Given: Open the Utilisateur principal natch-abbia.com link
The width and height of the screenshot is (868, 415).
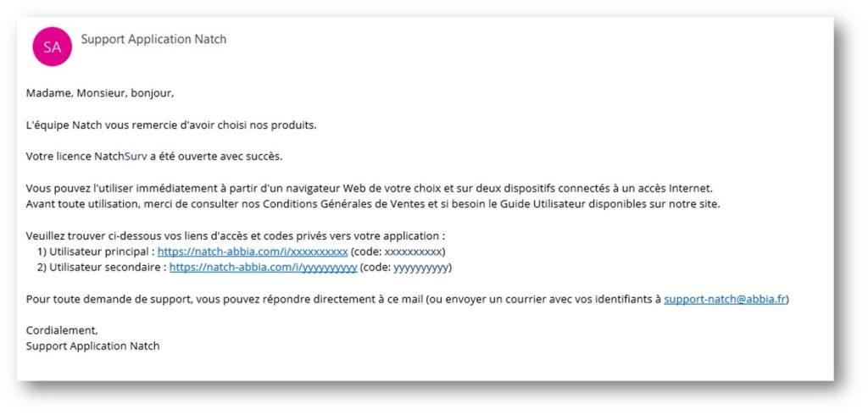Looking at the screenshot, I should tap(253, 252).
